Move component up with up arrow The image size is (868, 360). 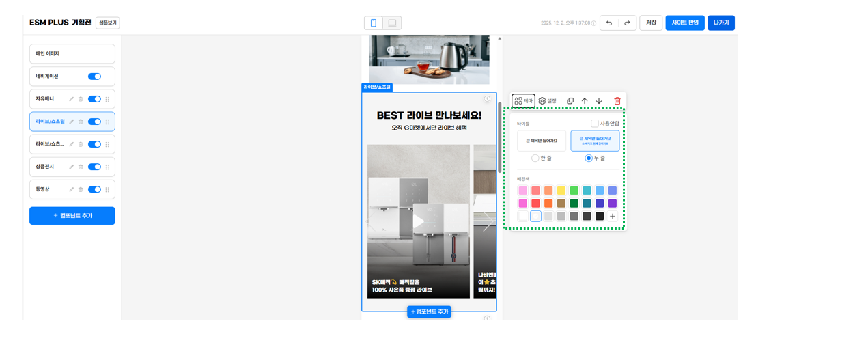pyautogui.click(x=585, y=101)
